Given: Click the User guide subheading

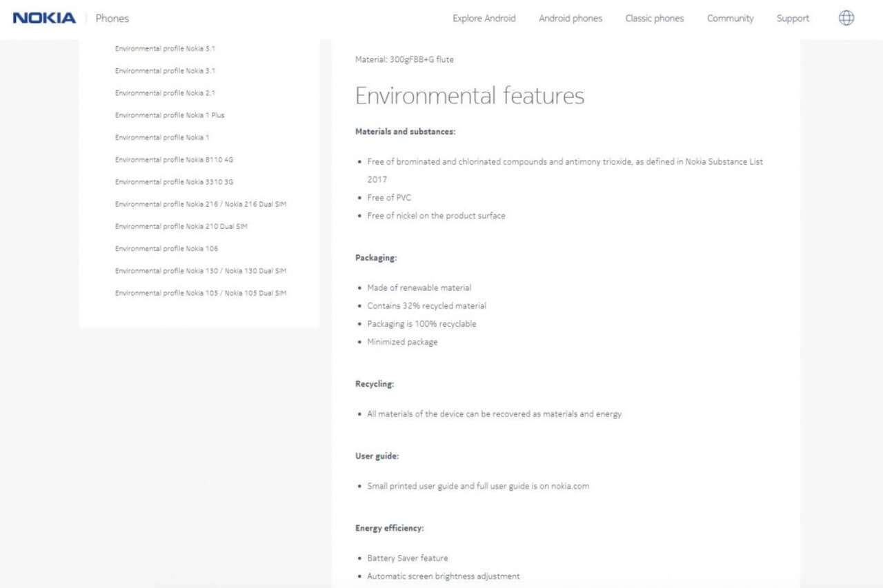Looking at the screenshot, I should (x=377, y=456).
